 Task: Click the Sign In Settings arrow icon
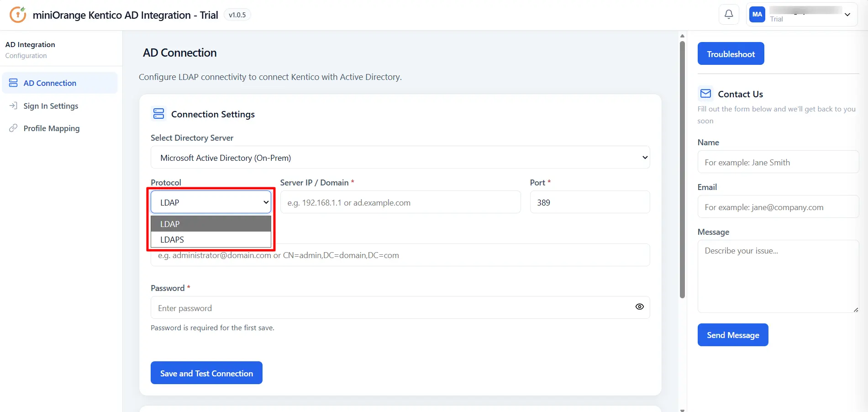pyautogui.click(x=13, y=106)
